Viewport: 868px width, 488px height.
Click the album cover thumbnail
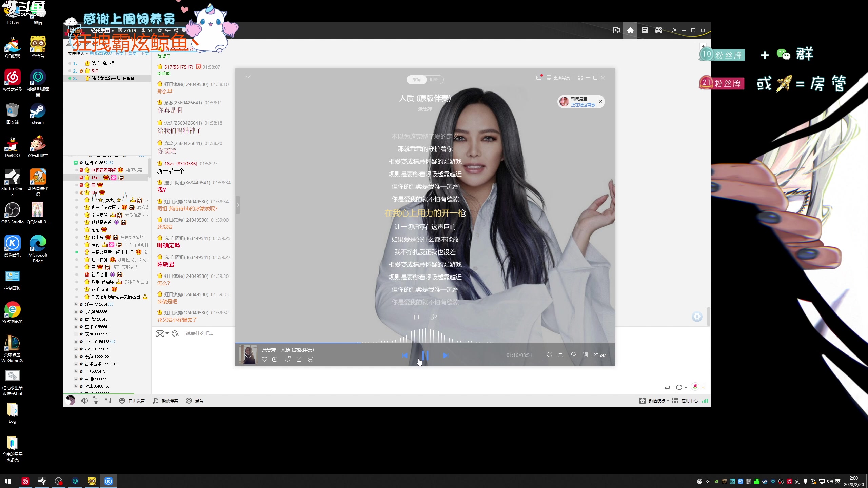[x=248, y=355]
